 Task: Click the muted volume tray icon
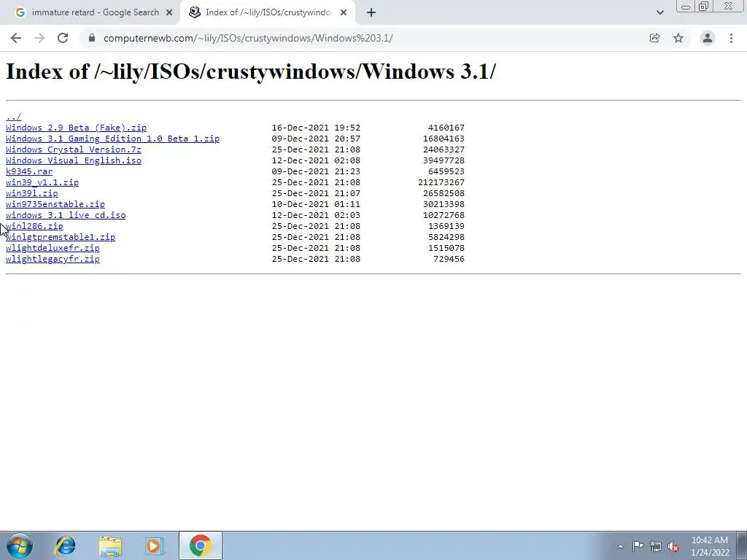tap(673, 546)
